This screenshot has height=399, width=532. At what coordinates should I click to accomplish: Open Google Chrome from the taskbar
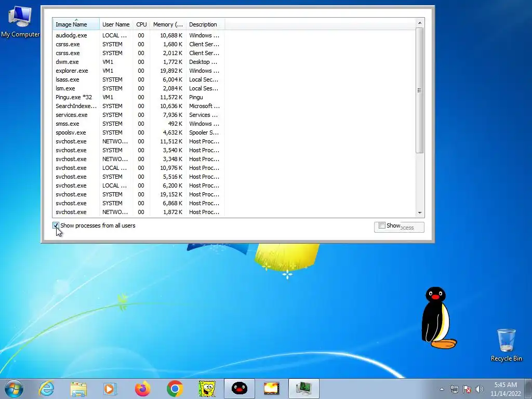tap(175, 389)
